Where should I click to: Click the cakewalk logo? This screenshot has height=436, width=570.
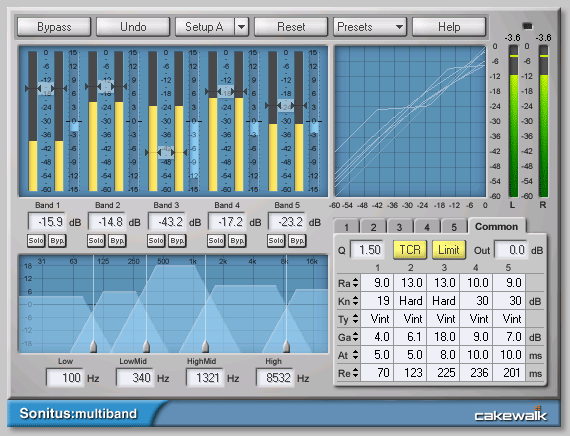coord(510,415)
